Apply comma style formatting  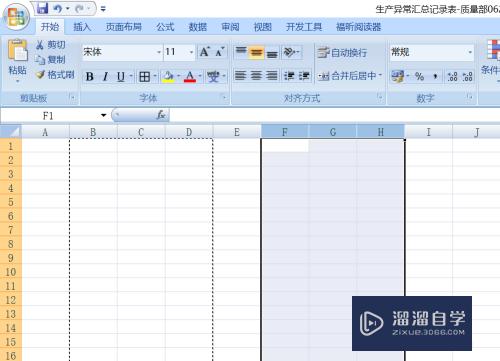tap(435, 77)
